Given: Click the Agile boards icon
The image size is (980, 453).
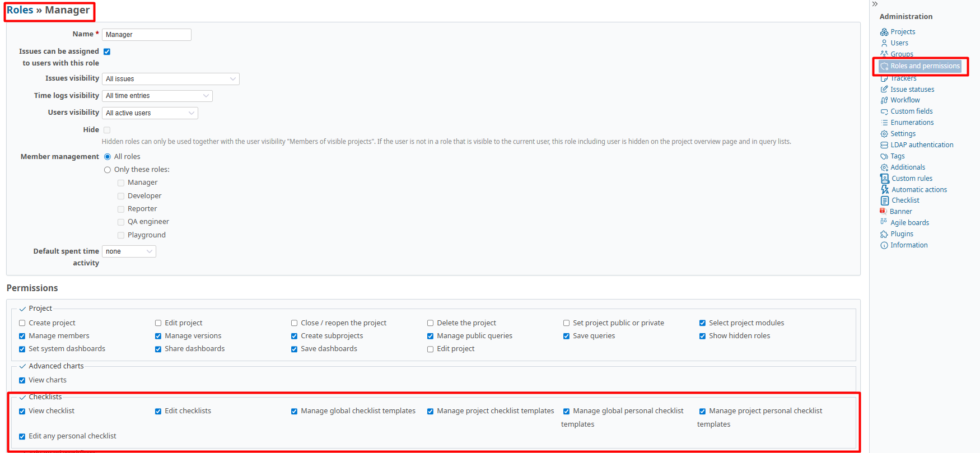Looking at the screenshot, I should 884,222.
